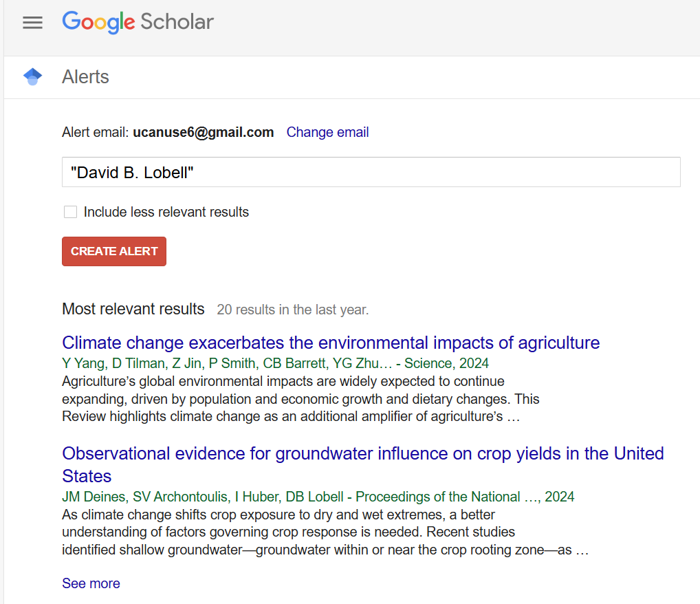This screenshot has height=604, width=700.
Task: Click the Include less relevant results label
Action: tap(166, 212)
